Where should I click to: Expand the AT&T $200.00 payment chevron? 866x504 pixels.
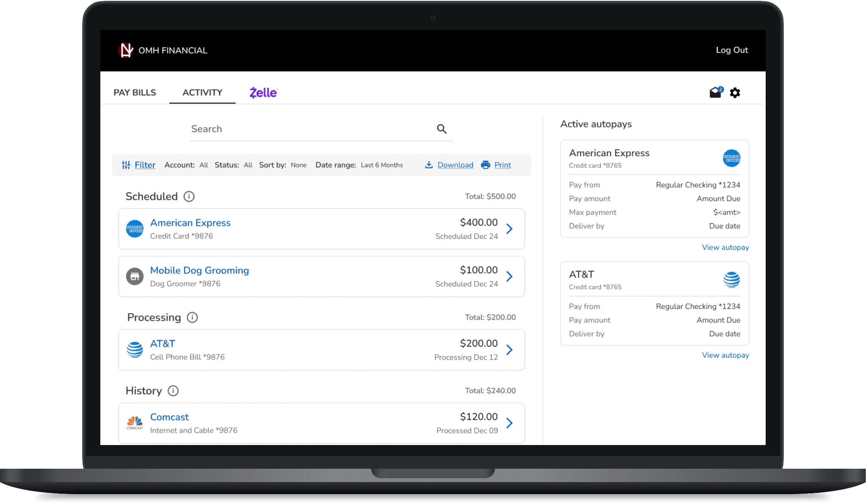click(x=509, y=350)
